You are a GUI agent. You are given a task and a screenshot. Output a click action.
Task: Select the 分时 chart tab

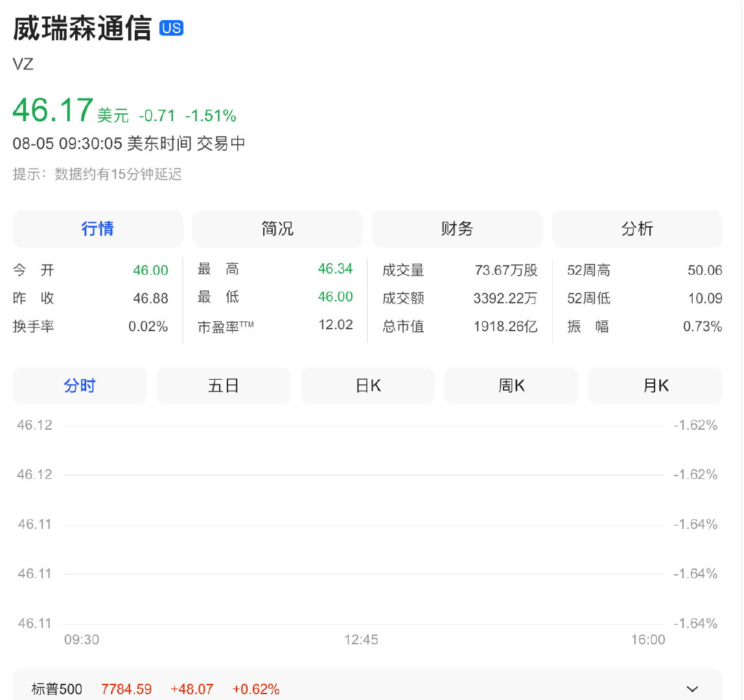click(80, 386)
